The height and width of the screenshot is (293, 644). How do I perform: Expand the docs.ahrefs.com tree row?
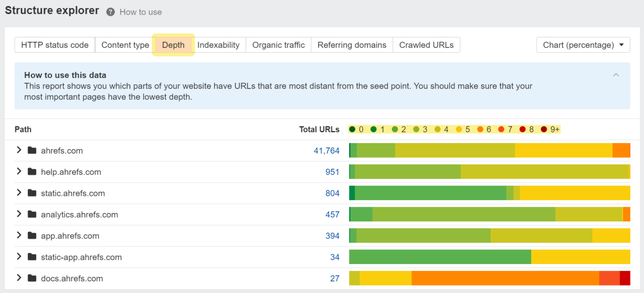pos(19,278)
